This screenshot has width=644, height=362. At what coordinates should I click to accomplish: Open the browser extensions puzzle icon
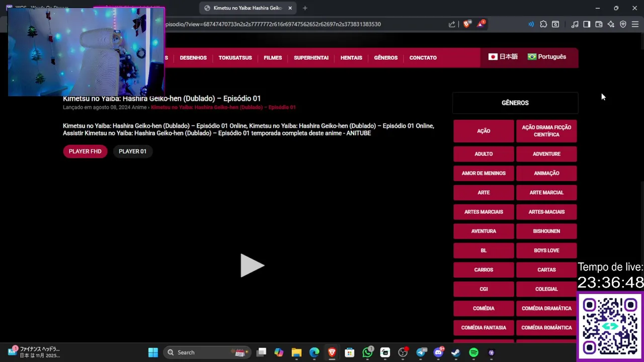point(543,24)
